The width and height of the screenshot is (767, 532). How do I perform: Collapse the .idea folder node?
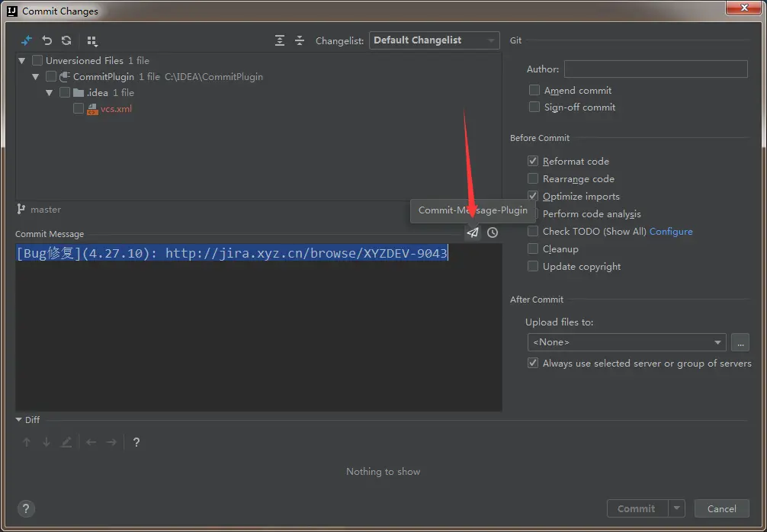tap(50, 93)
